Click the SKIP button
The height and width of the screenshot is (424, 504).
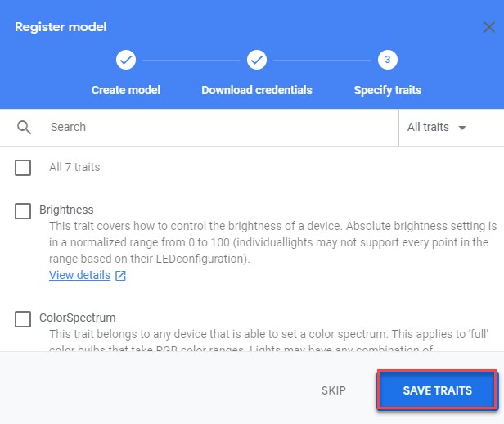click(333, 390)
